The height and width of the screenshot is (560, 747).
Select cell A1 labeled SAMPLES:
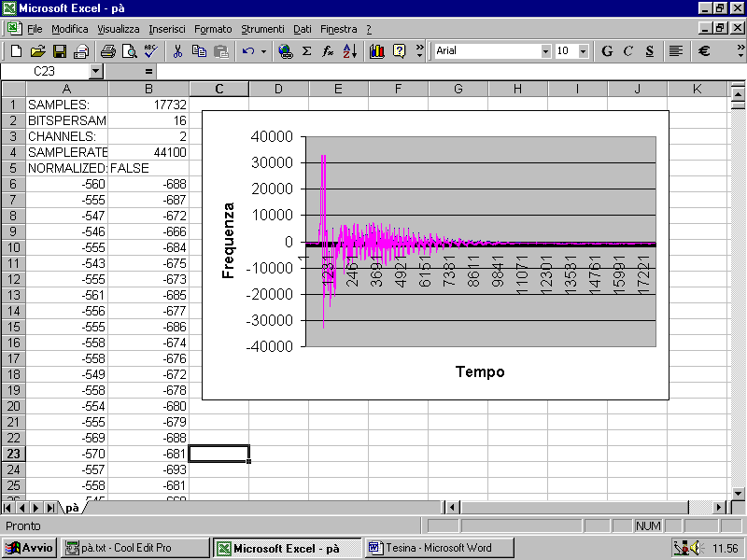tap(66, 105)
